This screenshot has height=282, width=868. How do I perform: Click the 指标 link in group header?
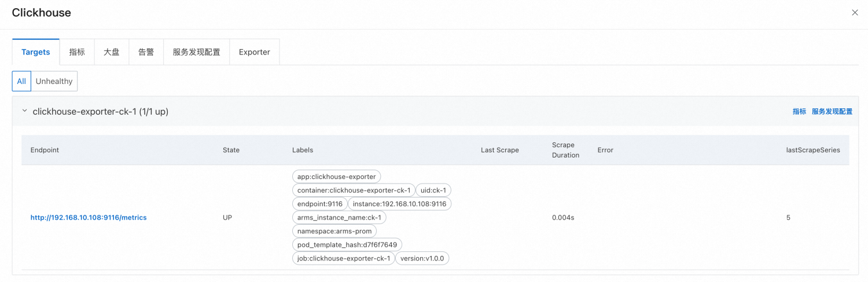pos(799,111)
